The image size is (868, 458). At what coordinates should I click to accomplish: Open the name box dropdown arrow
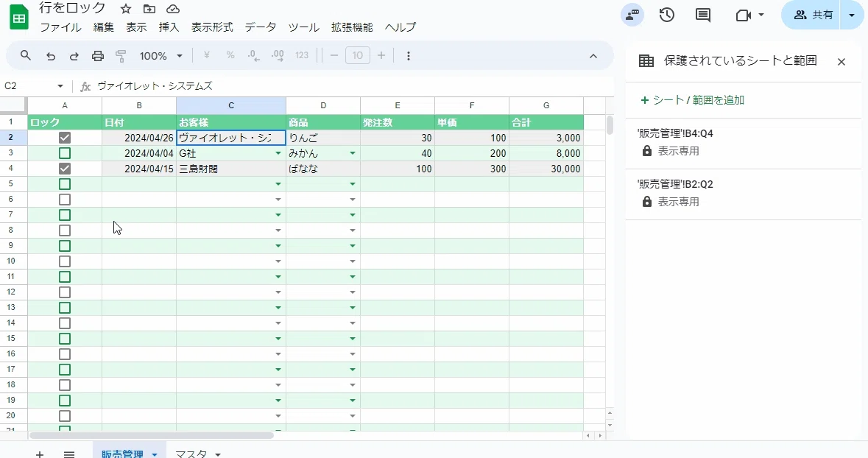coord(60,86)
